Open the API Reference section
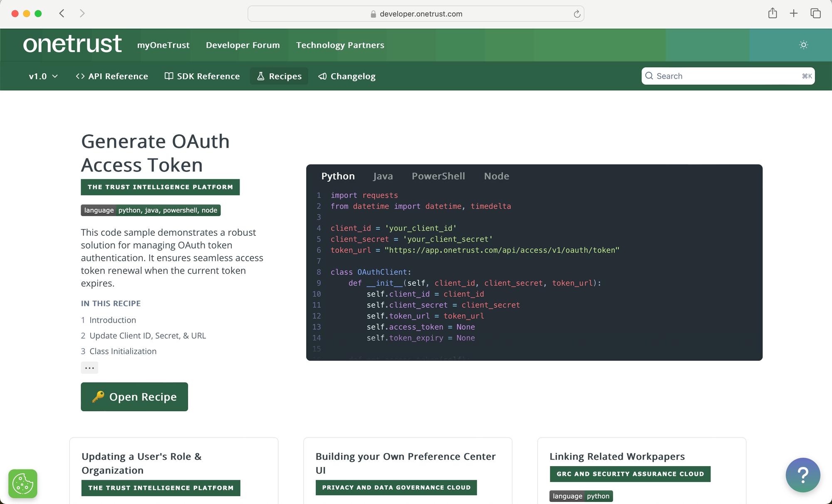The image size is (832, 504). click(112, 76)
